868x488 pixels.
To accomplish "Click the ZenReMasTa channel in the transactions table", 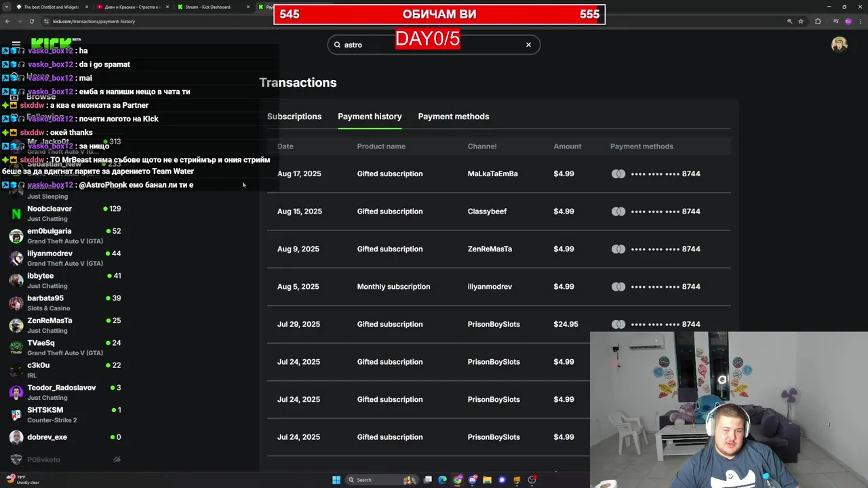I will (490, 249).
